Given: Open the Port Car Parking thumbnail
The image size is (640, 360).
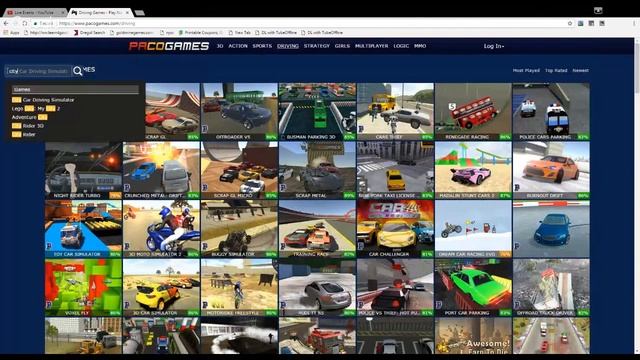Looking at the screenshot, I should [x=473, y=288].
